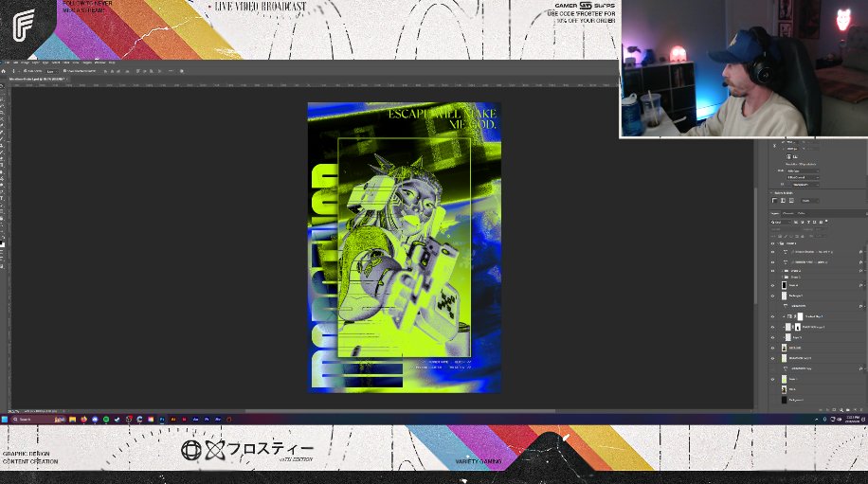The image size is (868, 484).
Task: Click Add layer style fx icon at panel bottom
Action: [x=827, y=410]
